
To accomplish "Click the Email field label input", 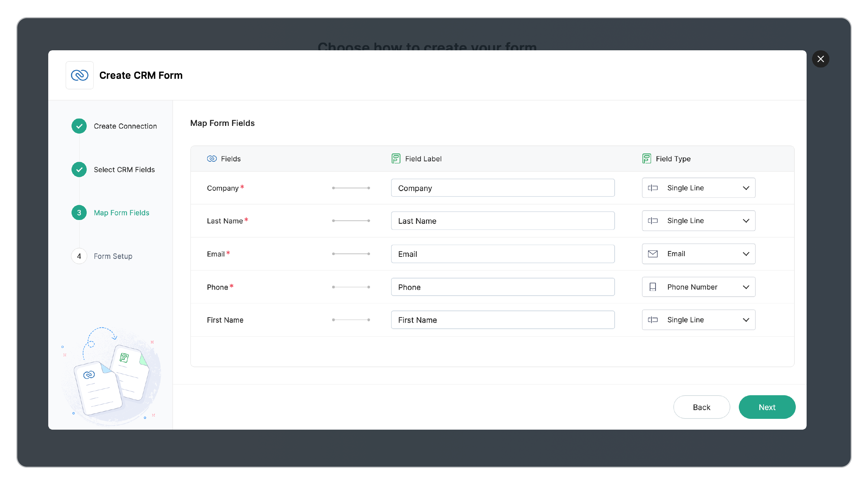I will (502, 254).
